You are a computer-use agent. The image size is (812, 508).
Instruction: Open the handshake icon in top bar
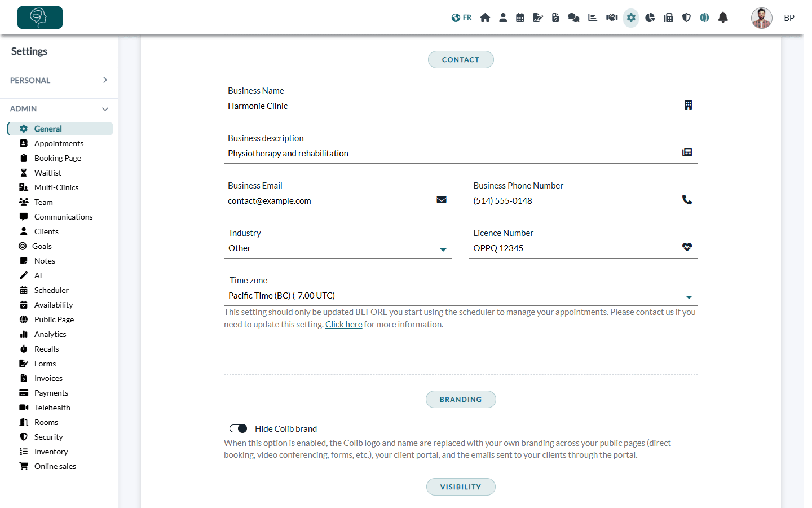tap(612, 17)
